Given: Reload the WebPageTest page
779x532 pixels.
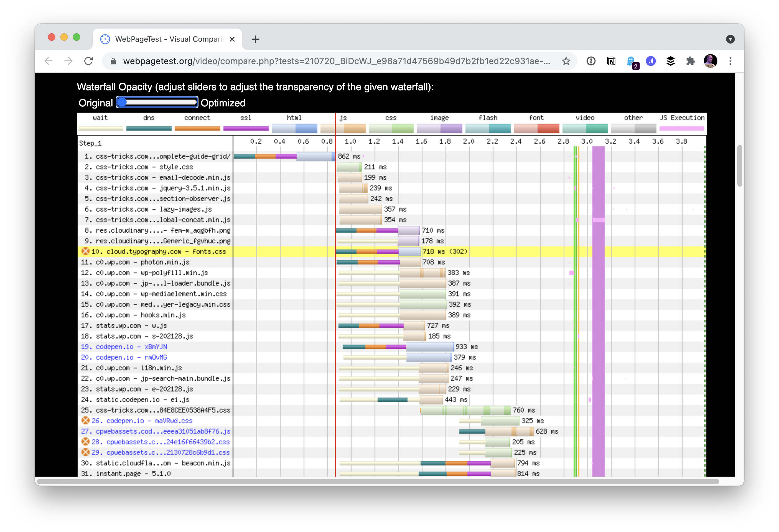Looking at the screenshot, I should pos(88,61).
